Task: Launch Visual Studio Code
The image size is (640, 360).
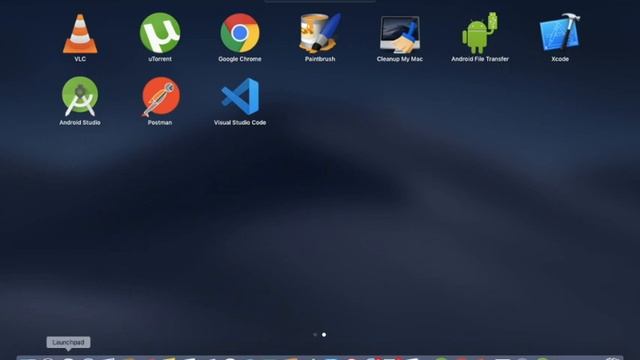Action: 240,96
